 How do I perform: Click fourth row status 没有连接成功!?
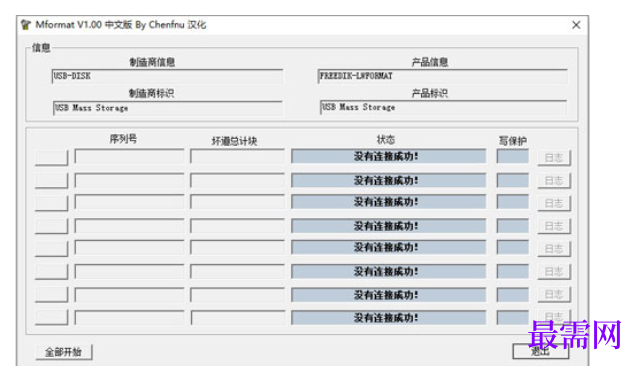pos(389,226)
